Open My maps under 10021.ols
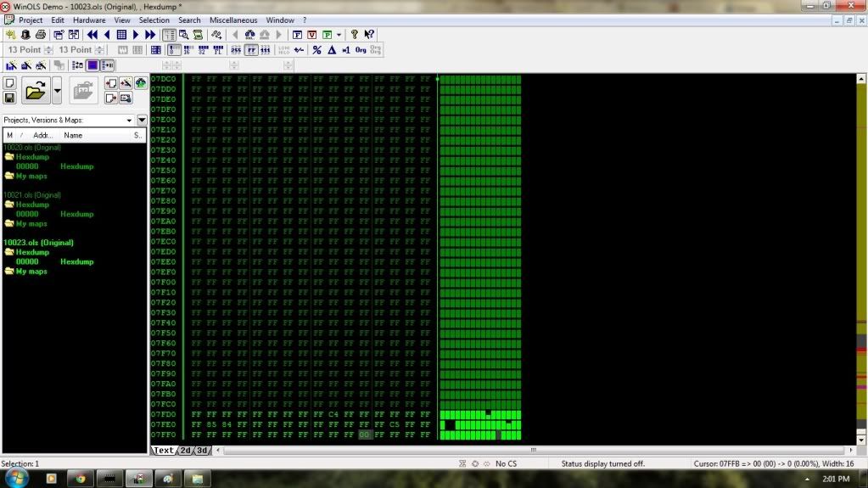 coord(31,224)
